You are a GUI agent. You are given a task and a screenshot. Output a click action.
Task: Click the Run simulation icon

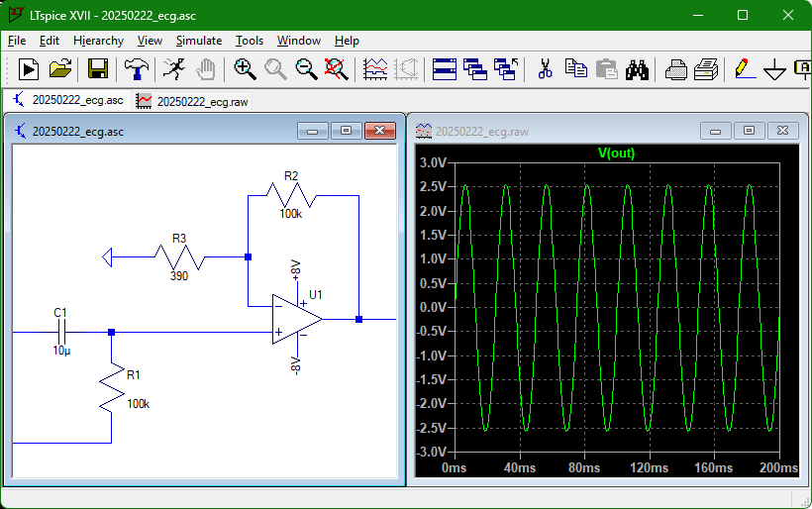point(29,69)
